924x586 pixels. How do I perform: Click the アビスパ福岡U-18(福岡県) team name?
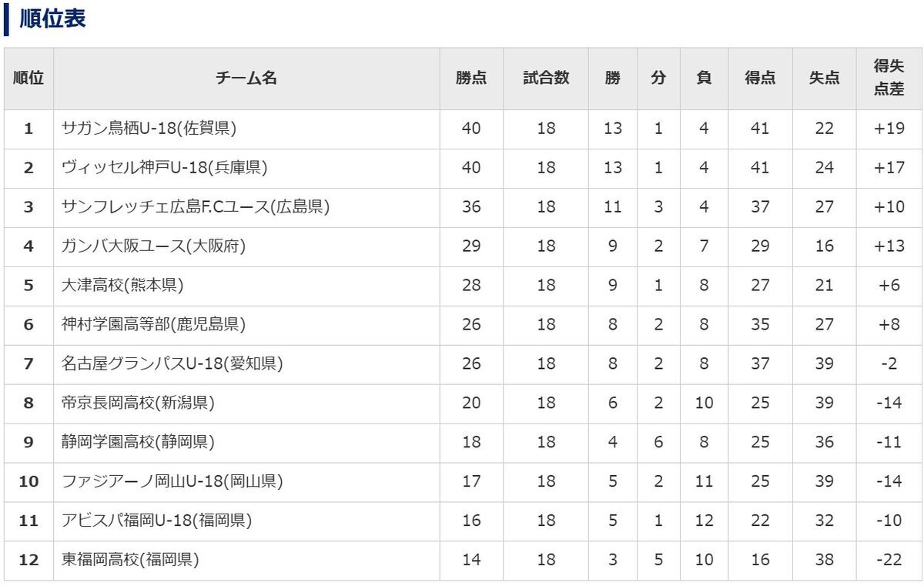point(156,521)
